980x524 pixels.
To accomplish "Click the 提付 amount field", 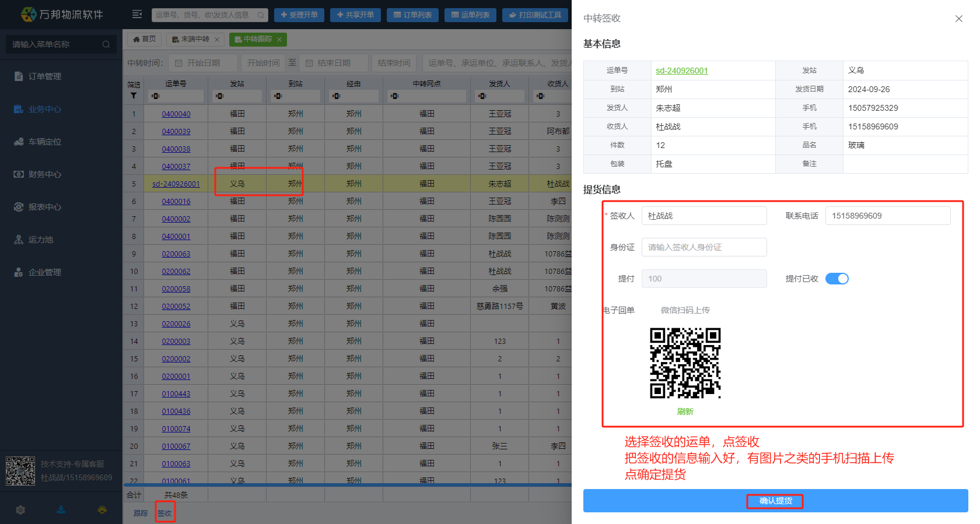I will coord(704,279).
